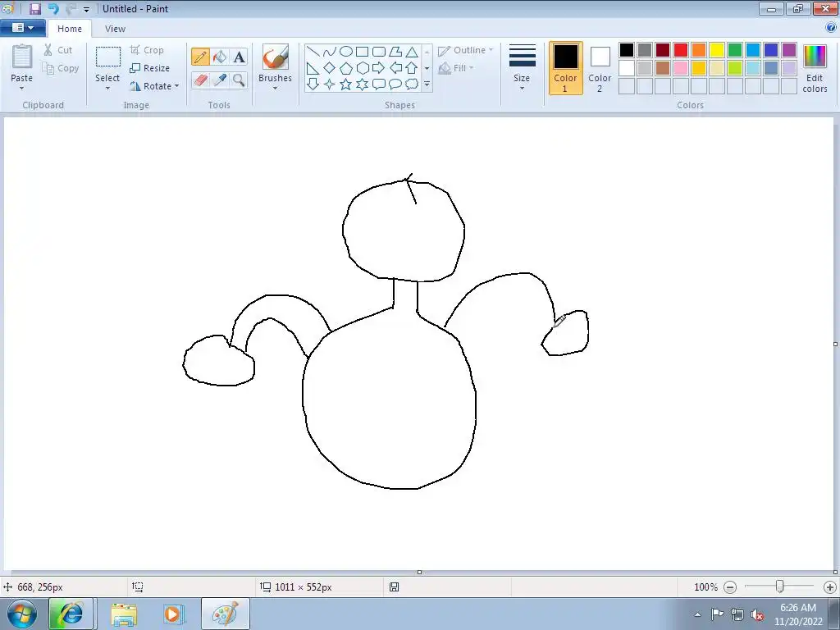Open Internet Explorer from taskbar

pyautogui.click(x=71, y=614)
